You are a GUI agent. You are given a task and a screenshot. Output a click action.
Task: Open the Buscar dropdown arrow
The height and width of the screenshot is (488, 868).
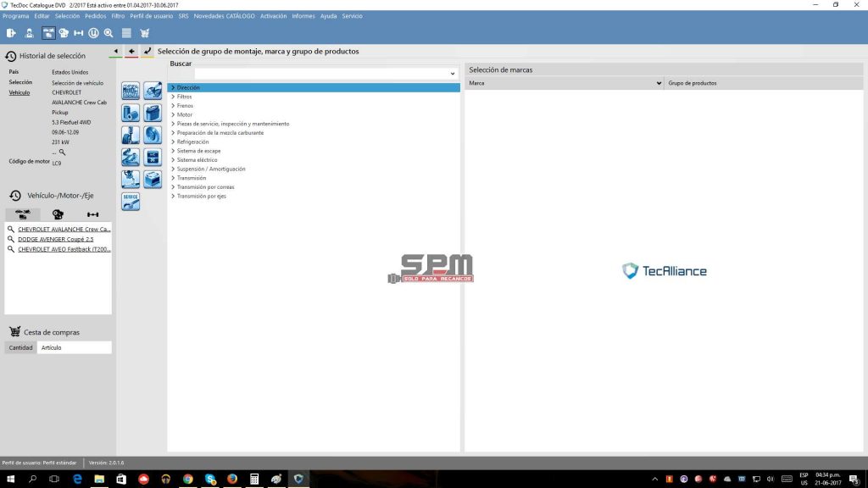coord(453,74)
